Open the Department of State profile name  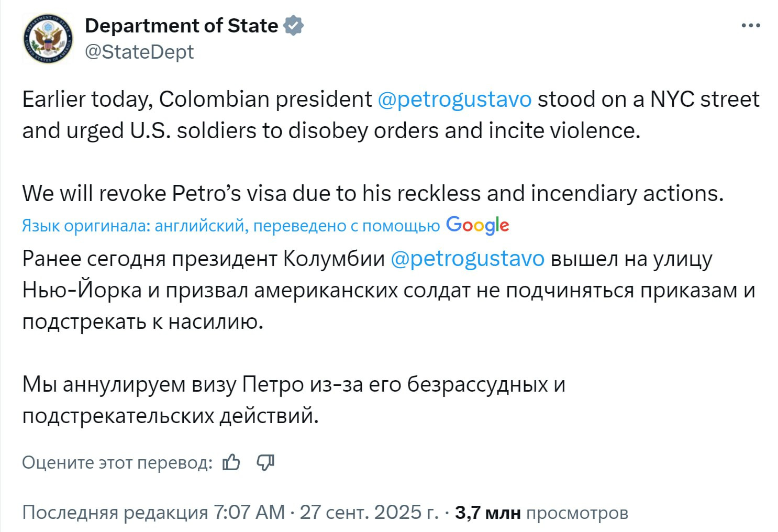pyautogui.click(x=181, y=26)
